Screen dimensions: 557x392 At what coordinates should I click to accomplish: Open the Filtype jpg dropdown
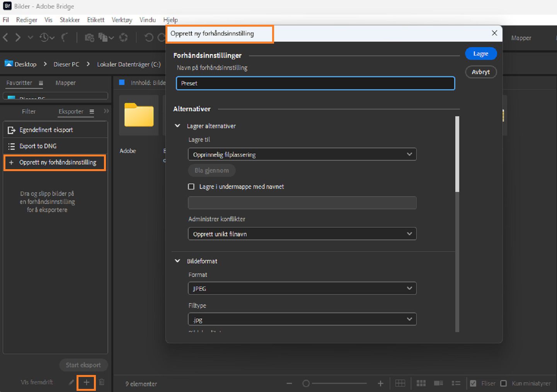point(302,319)
